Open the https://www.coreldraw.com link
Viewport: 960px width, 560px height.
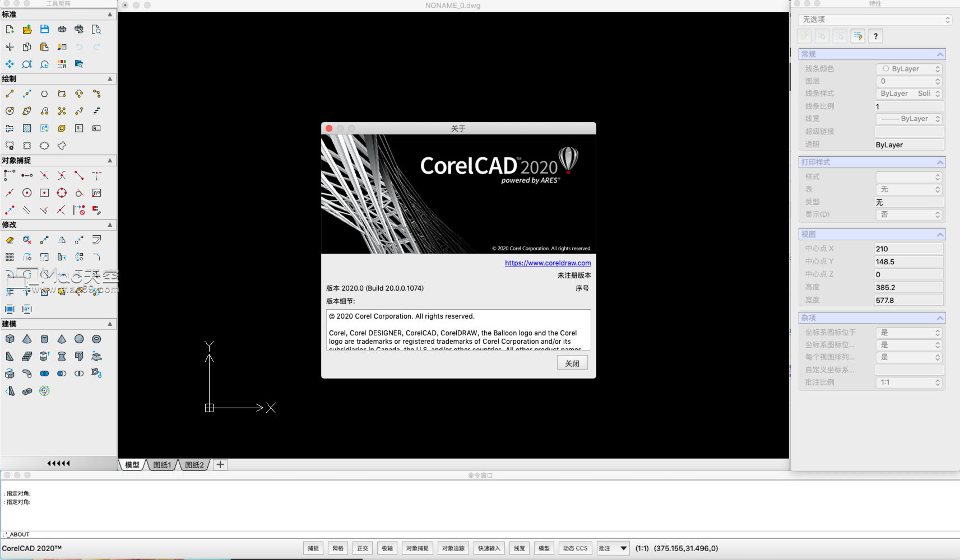point(548,263)
